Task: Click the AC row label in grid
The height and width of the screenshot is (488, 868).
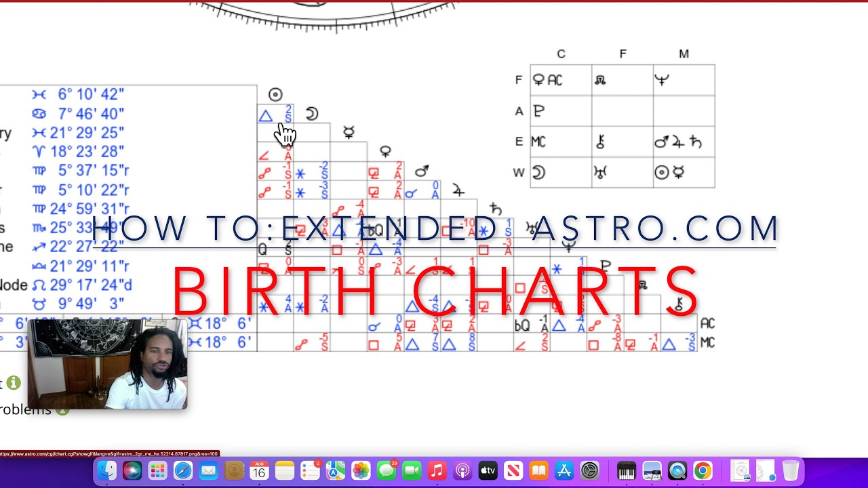Action: click(x=707, y=323)
